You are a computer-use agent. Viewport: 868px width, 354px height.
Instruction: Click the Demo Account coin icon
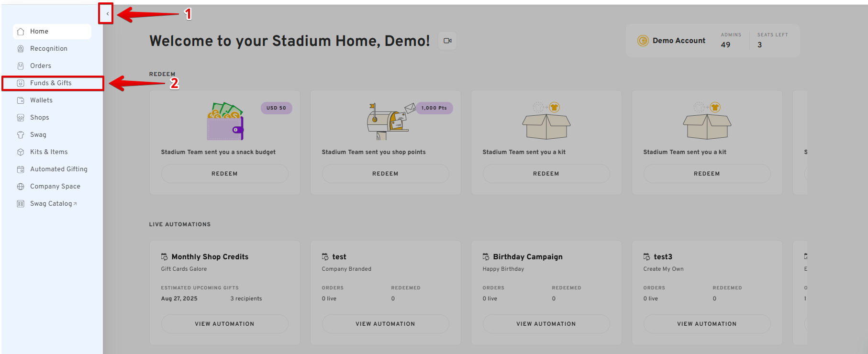click(643, 41)
